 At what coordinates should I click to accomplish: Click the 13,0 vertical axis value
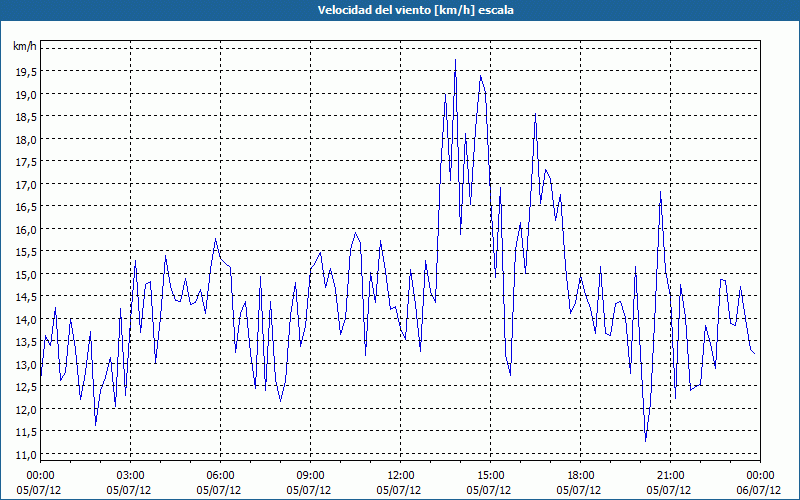[x=27, y=365]
